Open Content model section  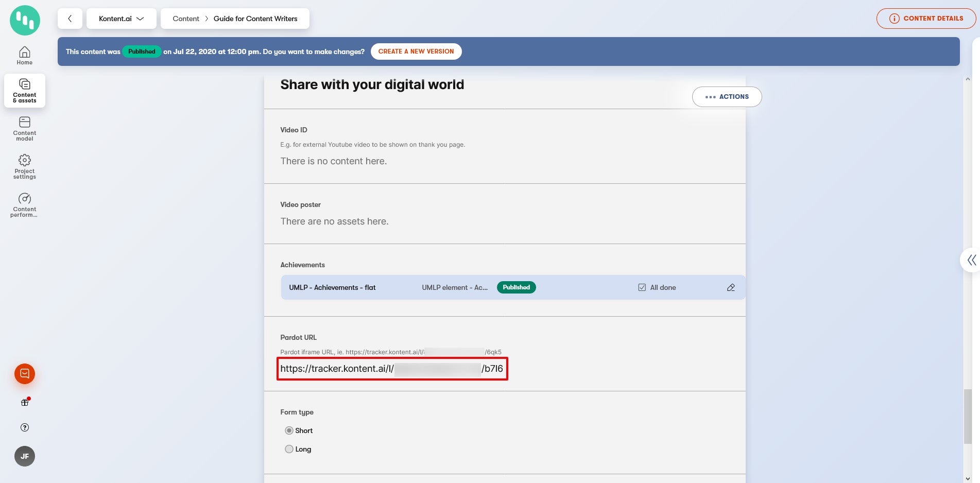[25, 128]
